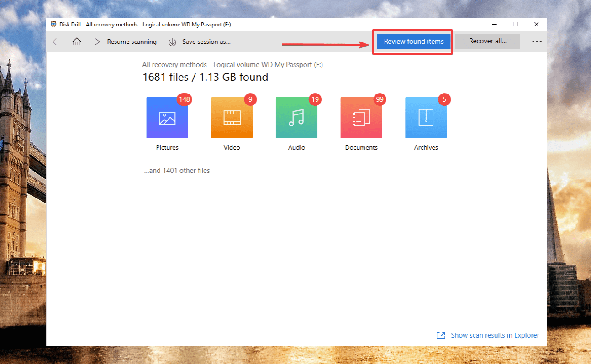The height and width of the screenshot is (364, 591).
Task: Click the 99 badge on Documents
Action: point(380,99)
